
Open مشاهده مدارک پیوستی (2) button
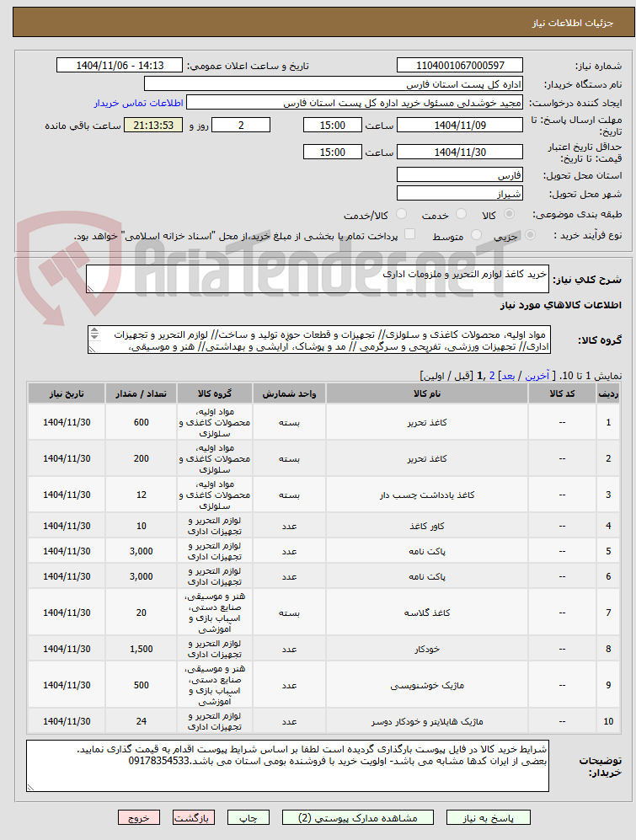(x=358, y=817)
